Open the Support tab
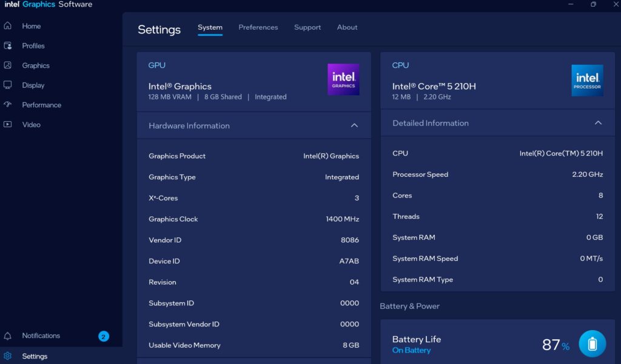The width and height of the screenshot is (621, 364). 307,27
